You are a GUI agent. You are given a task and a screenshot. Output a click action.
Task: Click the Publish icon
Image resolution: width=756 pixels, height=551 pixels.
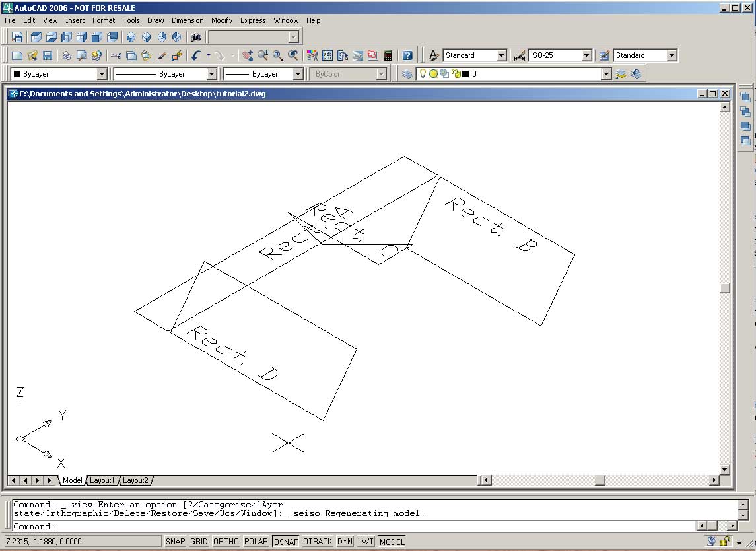97,55
